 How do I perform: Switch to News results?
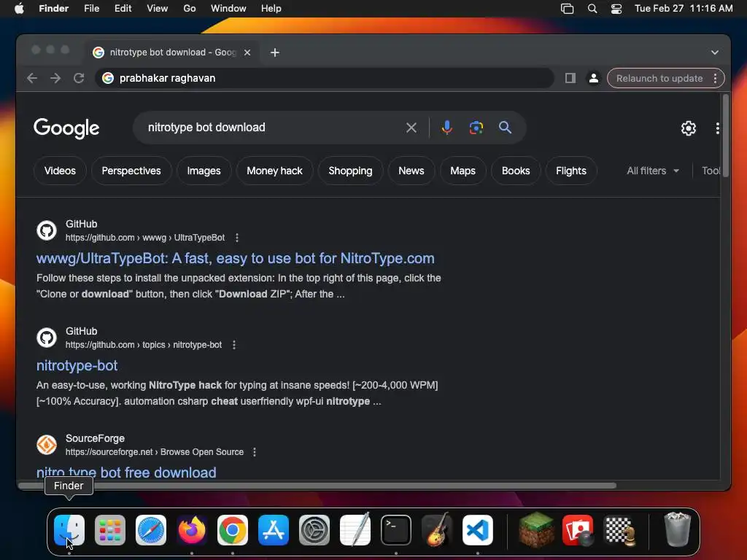point(411,171)
